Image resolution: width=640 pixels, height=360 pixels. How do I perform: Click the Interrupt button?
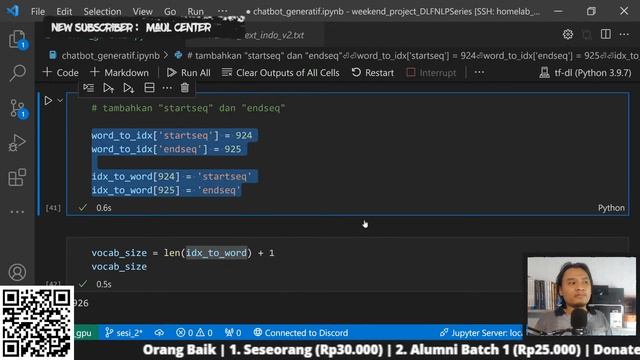tap(431, 73)
